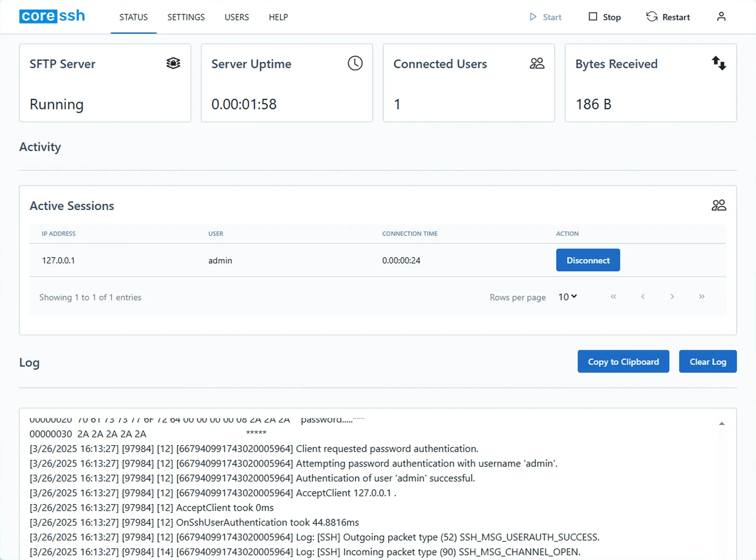
Task: Click log line 'Authentication of user admin successful.'
Action: (x=252, y=478)
